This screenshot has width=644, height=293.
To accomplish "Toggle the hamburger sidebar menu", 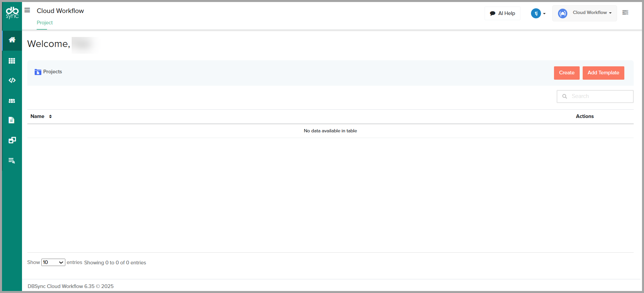I will pyautogui.click(x=27, y=10).
